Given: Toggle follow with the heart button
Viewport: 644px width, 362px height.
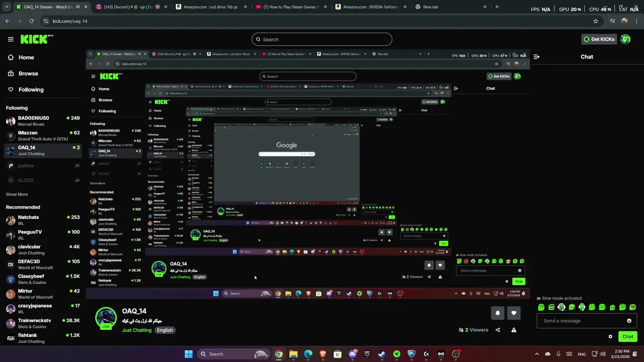Looking at the screenshot, I should pyautogui.click(x=514, y=313).
